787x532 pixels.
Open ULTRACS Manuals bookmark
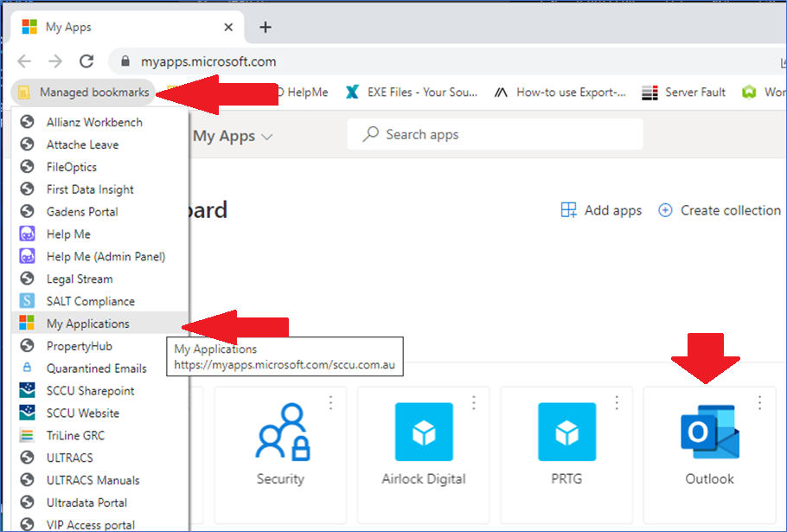pyautogui.click(x=99, y=480)
